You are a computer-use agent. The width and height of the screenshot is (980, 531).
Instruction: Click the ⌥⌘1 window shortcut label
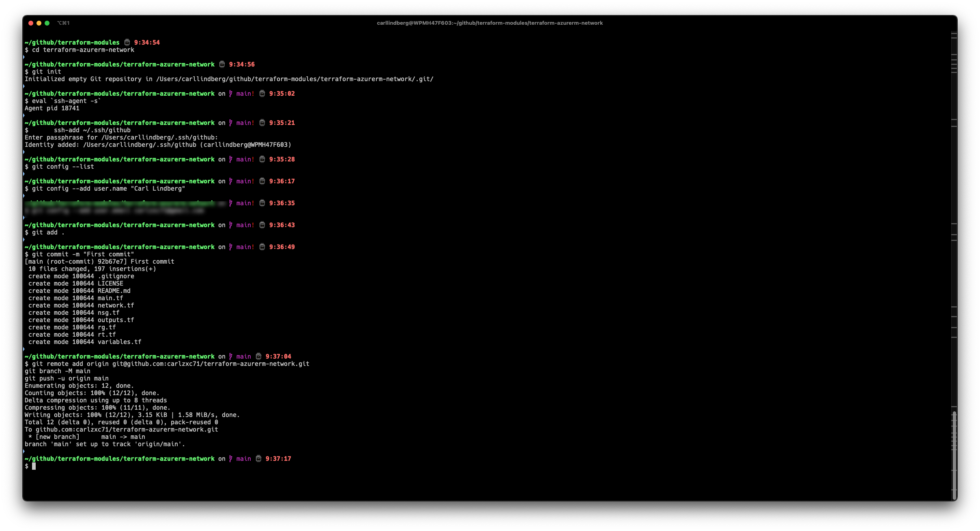(x=63, y=23)
